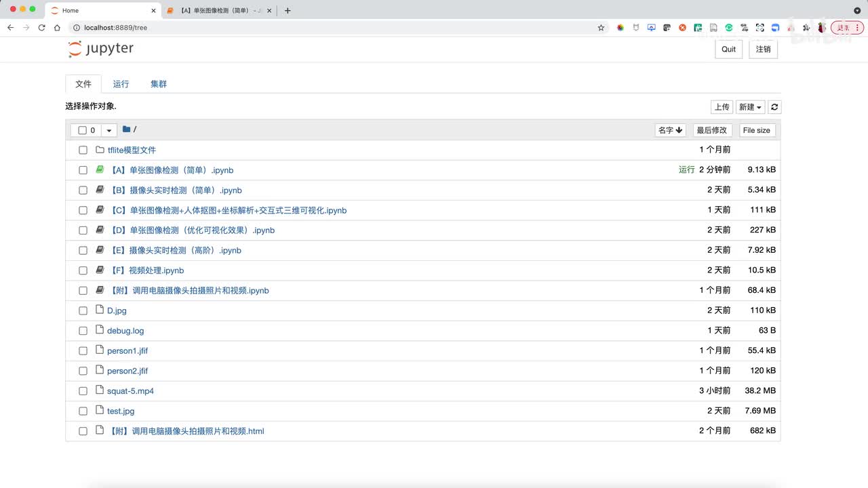Click the notebook icon for 【C】单张图像检测+人体抠图
This screenshot has width=868, height=488.
click(100, 210)
